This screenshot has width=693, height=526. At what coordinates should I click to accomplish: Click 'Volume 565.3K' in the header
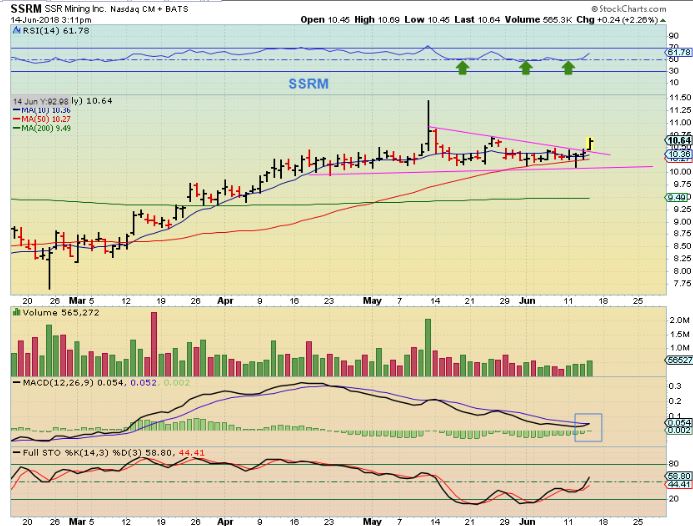pos(539,20)
